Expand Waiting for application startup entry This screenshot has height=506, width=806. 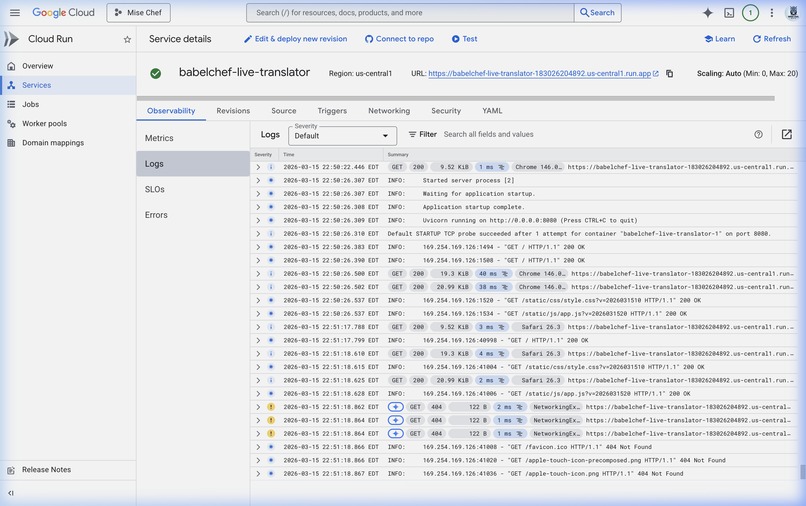point(258,194)
